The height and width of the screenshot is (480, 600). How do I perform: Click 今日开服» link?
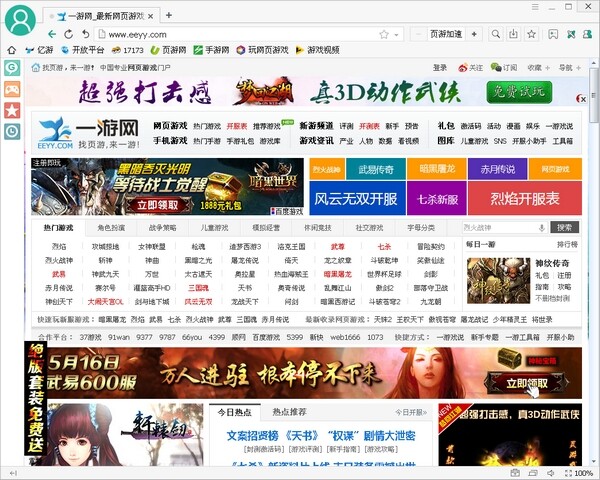tap(411, 412)
